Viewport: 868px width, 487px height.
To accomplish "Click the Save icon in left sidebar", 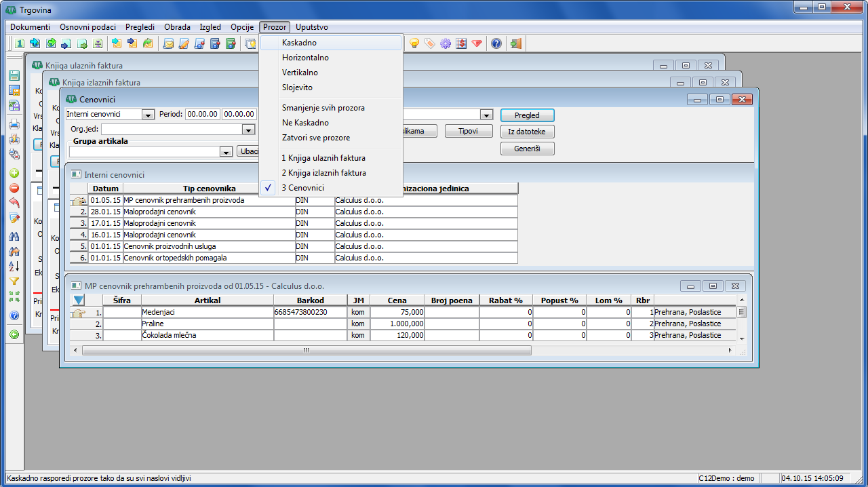I will (14, 75).
